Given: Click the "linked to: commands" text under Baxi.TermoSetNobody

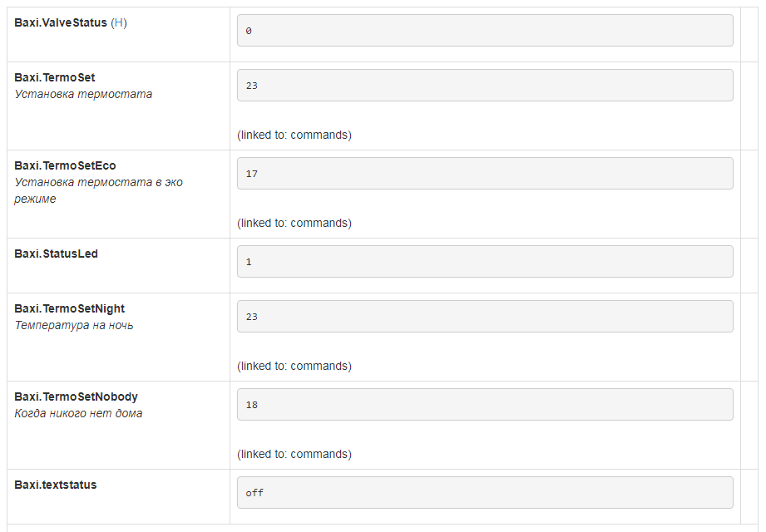Looking at the screenshot, I should pyautogui.click(x=294, y=454).
